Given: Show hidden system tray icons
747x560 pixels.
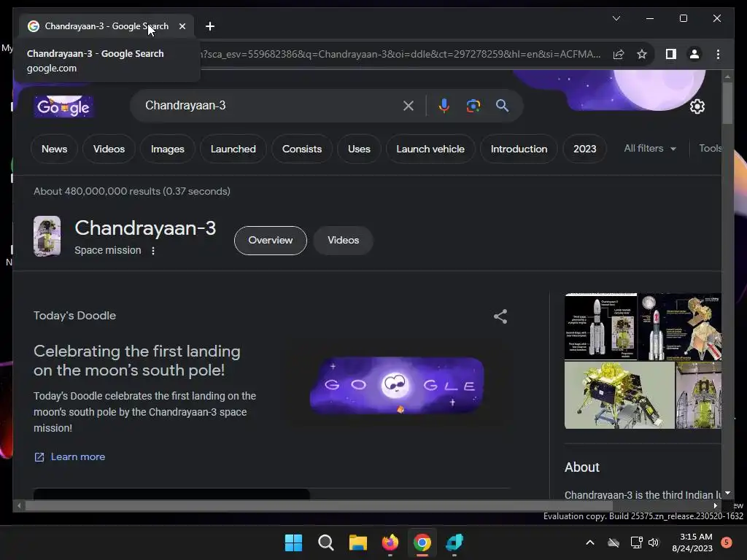Looking at the screenshot, I should (x=589, y=542).
